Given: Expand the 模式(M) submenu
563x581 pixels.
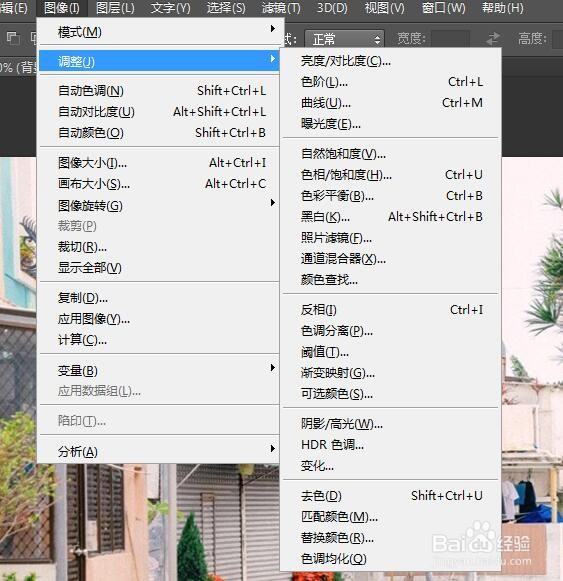Looking at the screenshot, I should (159, 31).
